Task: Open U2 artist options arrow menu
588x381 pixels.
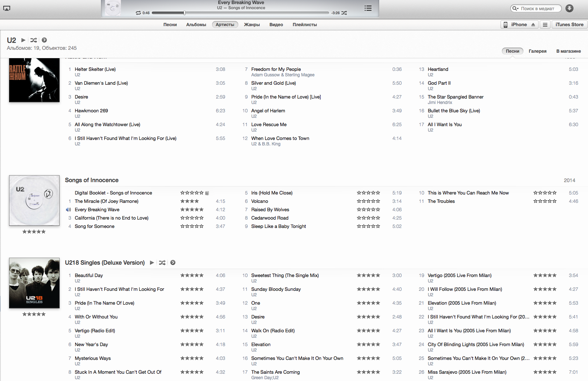Action: pyautogui.click(x=44, y=40)
